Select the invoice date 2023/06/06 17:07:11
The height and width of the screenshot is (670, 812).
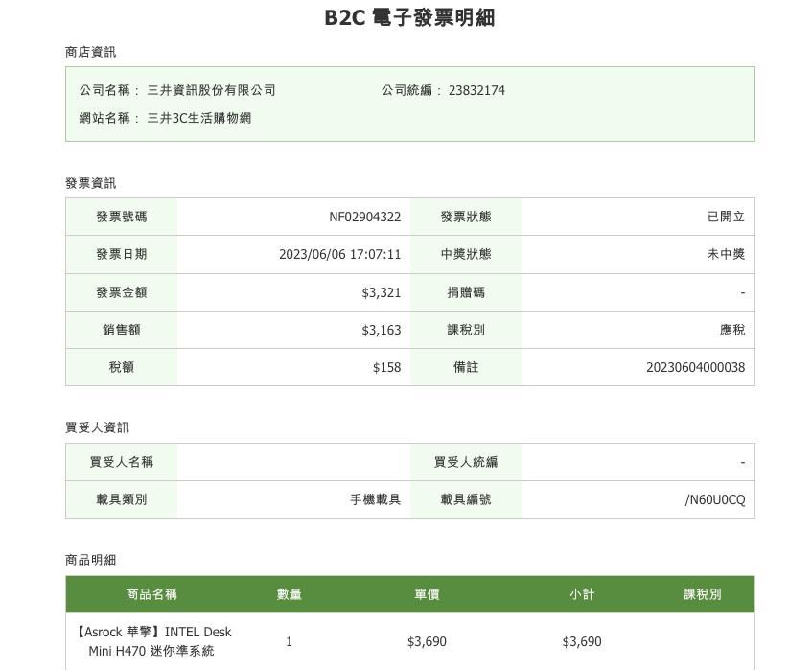coord(339,254)
